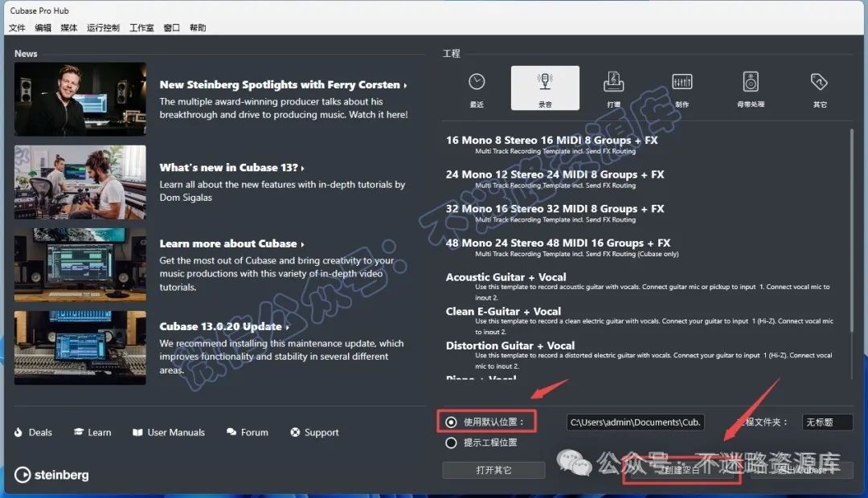Click the Learn graduation cap icon
Screen dimensions: 868x498
(x=79, y=431)
